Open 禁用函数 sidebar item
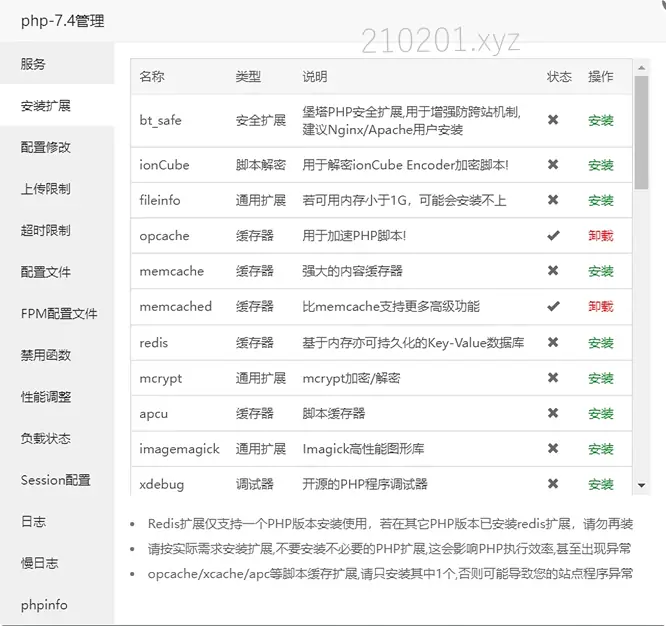666x626 pixels. pos(57,355)
